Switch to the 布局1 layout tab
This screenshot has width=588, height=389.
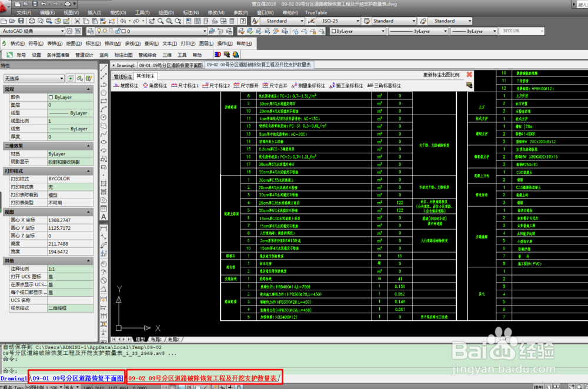point(156,340)
